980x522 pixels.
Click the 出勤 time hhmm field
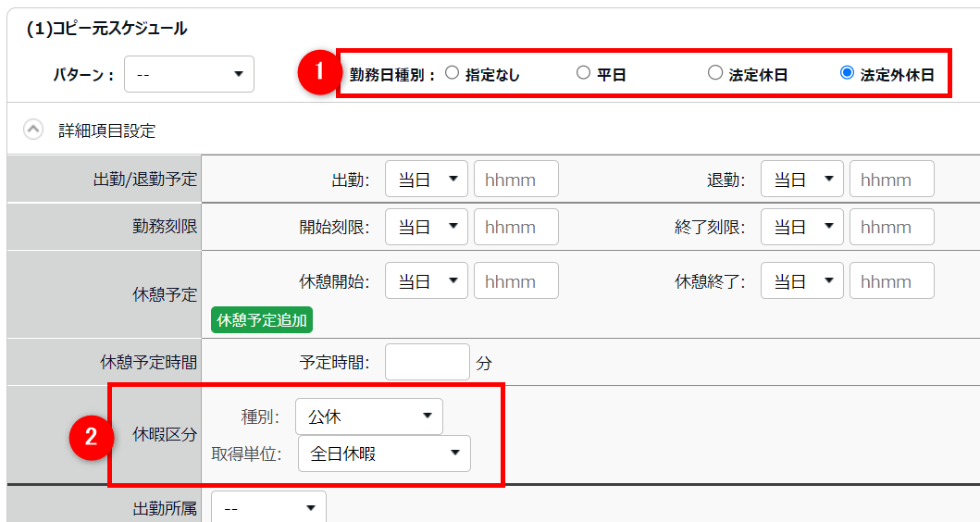click(x=515, y=180)
